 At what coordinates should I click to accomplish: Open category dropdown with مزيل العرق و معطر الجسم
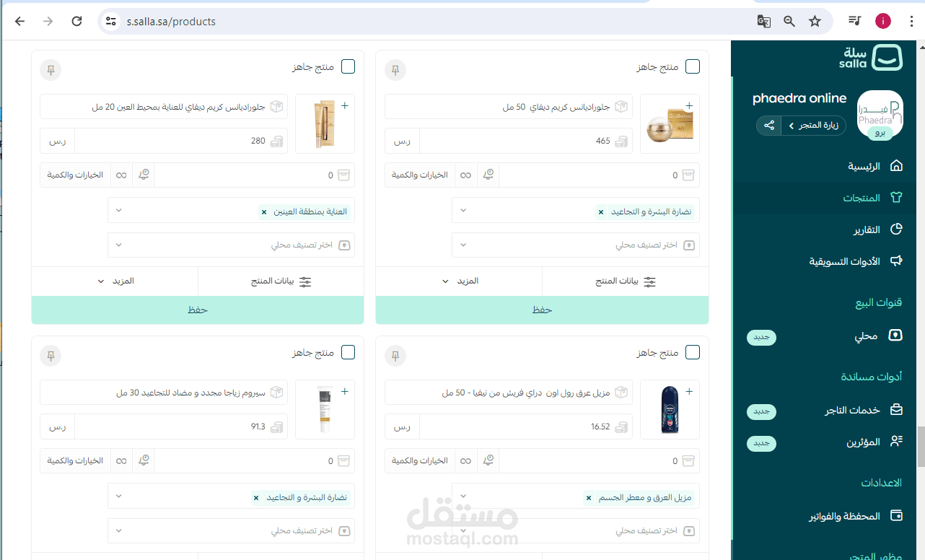(576, 497)
